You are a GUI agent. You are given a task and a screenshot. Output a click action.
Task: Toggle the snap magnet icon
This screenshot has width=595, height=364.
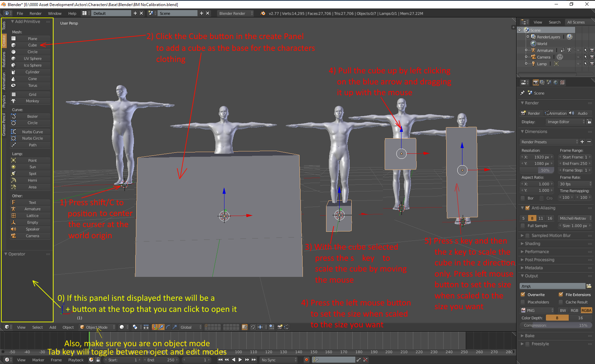coord(253,327)
